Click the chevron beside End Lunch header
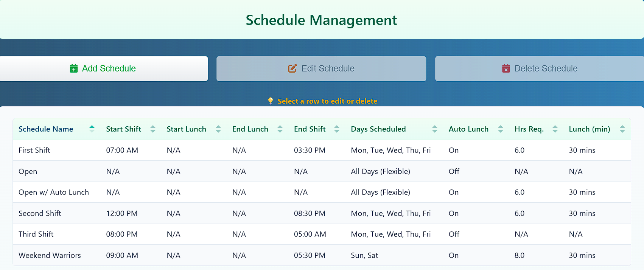Screen dimensions: 644x270 click(x=280, y=129)
